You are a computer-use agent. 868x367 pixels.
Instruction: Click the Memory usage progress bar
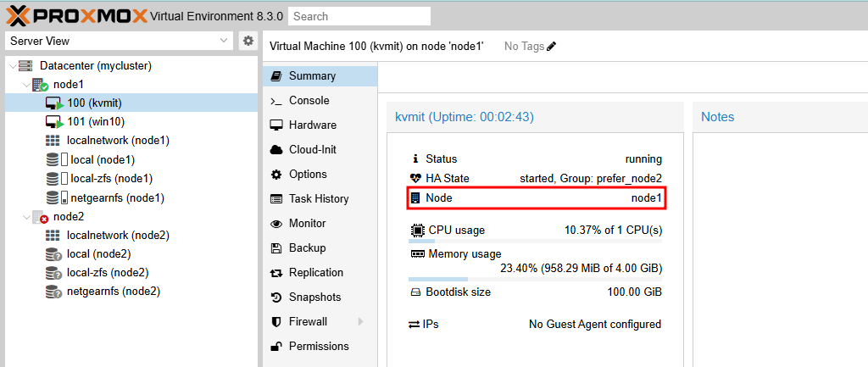coord(536,280)
